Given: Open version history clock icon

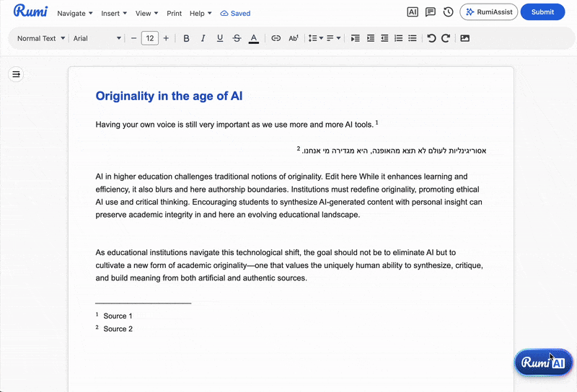Looking at the screenshot, I should [448, 12].
